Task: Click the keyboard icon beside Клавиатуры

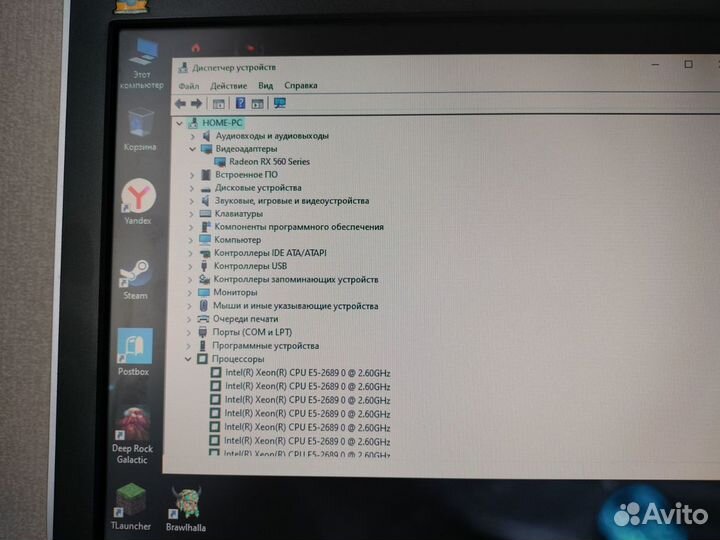Action: [x=205, y=214]
